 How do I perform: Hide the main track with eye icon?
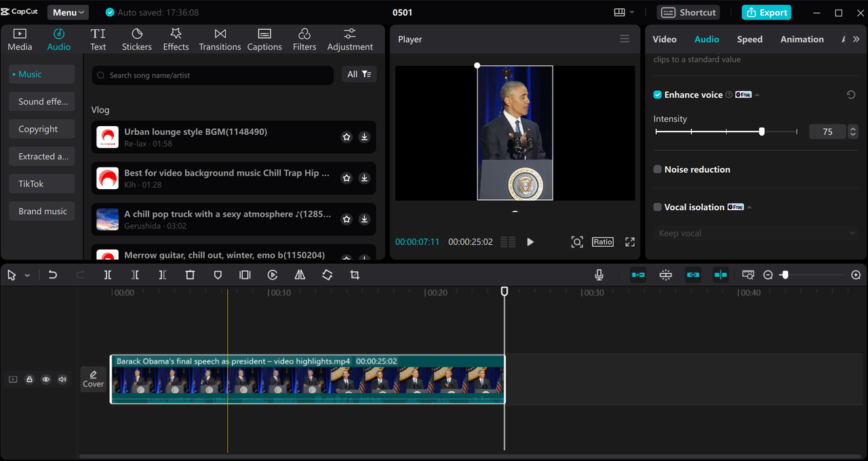click(46, 380)
